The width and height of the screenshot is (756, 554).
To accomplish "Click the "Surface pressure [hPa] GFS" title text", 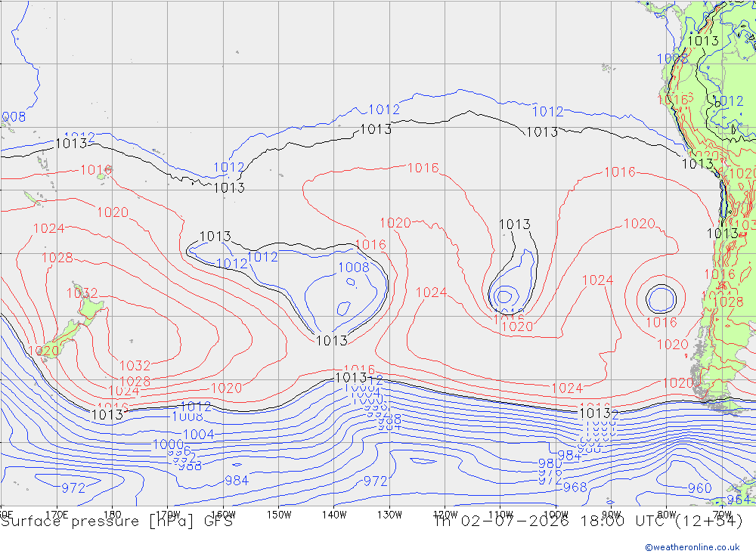I will (116, 522).
